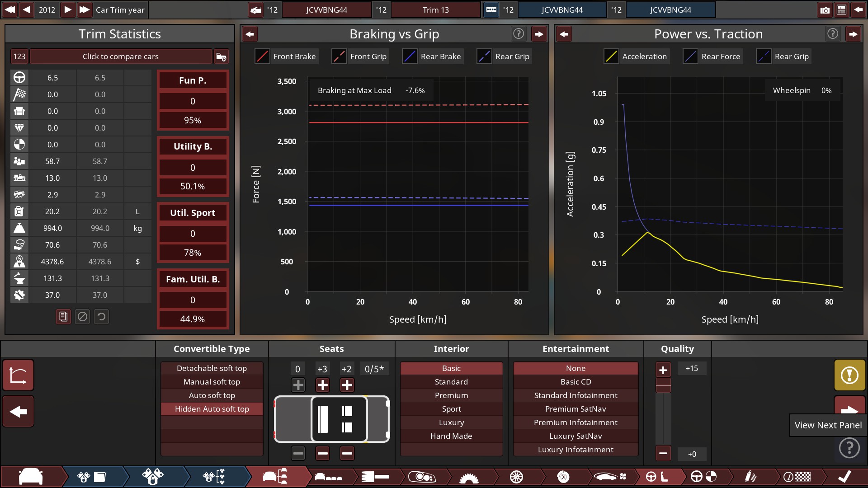Viewport: 868px width, 488px height.
Task: Select Standard interior
Action: pos(451,382)
